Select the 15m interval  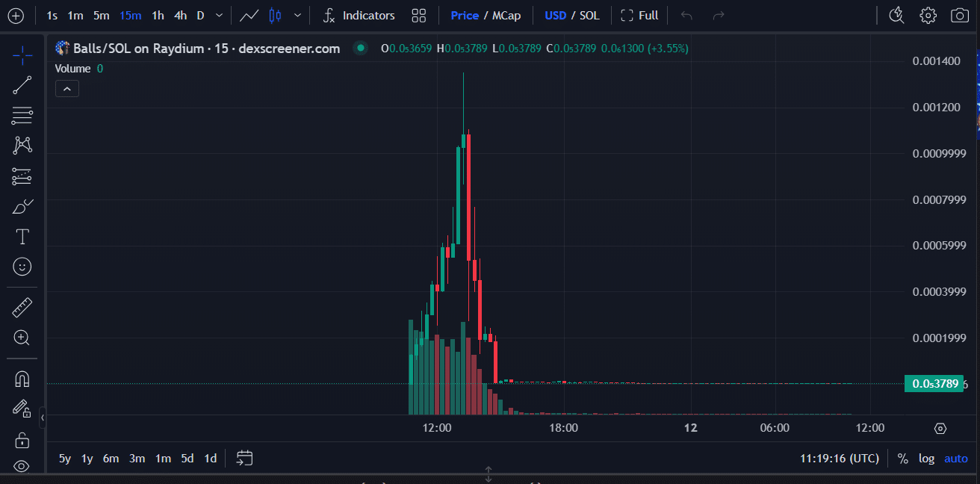pyautogui.click(x=131, y=15)
